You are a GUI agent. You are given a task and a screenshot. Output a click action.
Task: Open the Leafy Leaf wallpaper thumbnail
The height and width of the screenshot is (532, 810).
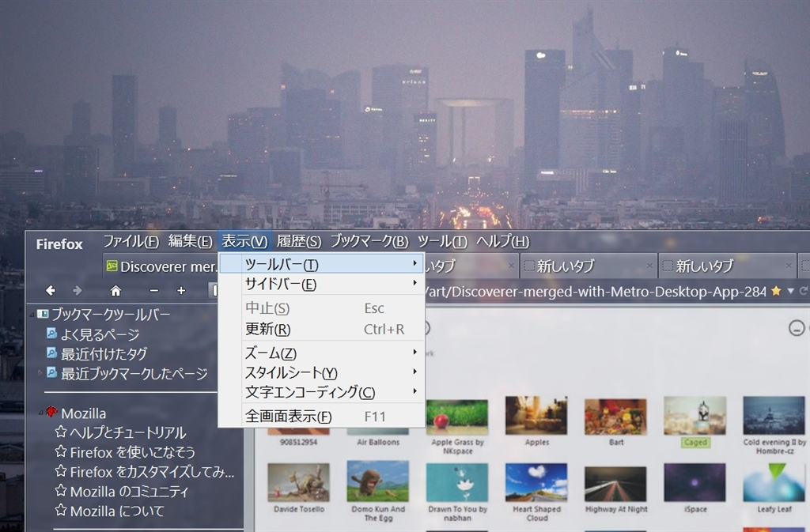click(x=774, y=482)
